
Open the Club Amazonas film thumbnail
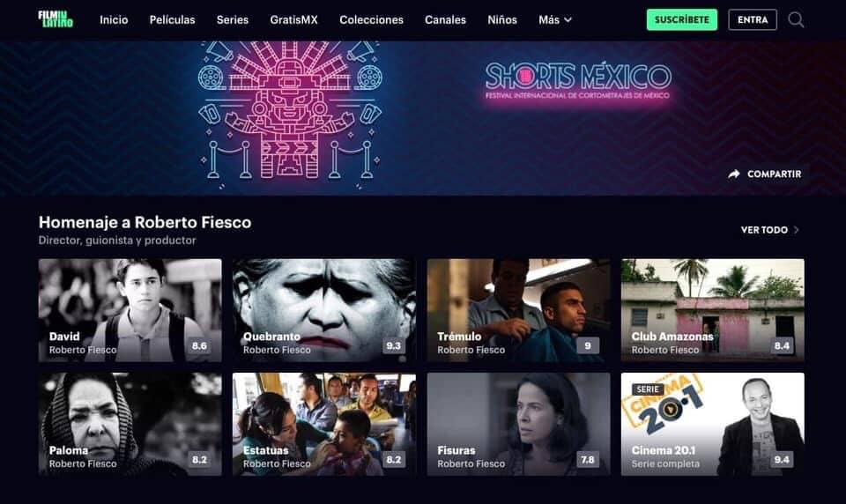coord(712,310)
